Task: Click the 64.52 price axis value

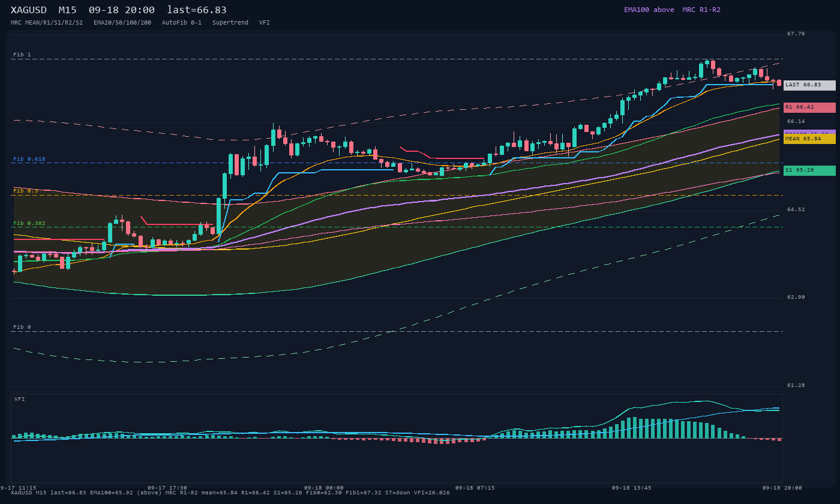Action: point(796,209)
